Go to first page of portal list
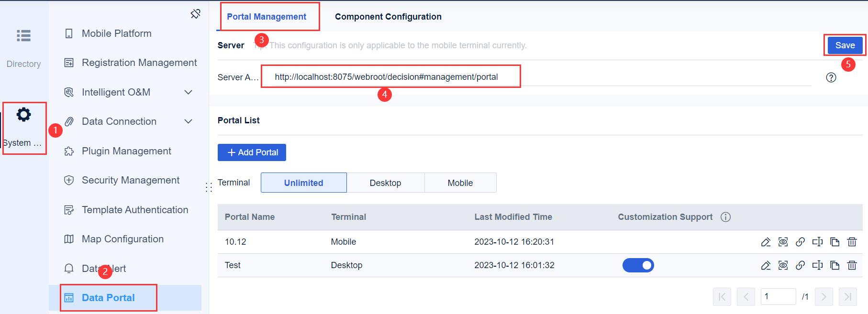The height and width of the screenshot is (314, 868). (722, 297)
